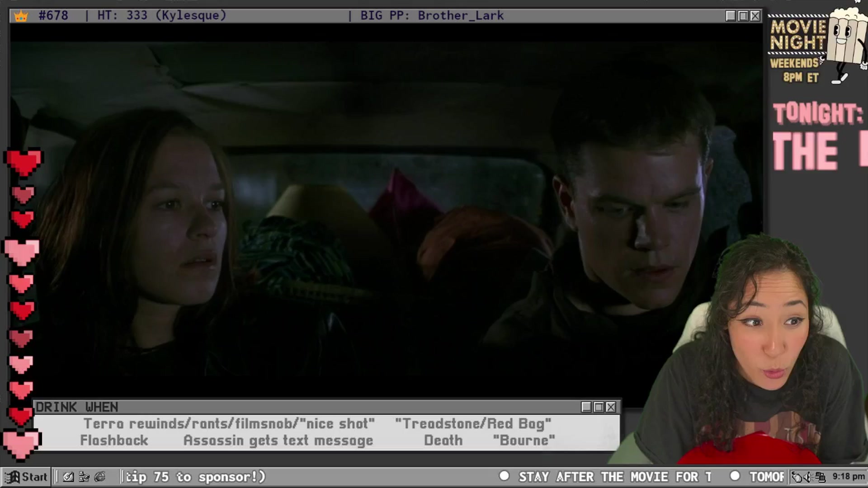Click the "Bourne" drink rule
The width and height of the screenshot is (868, 488).
524,440
